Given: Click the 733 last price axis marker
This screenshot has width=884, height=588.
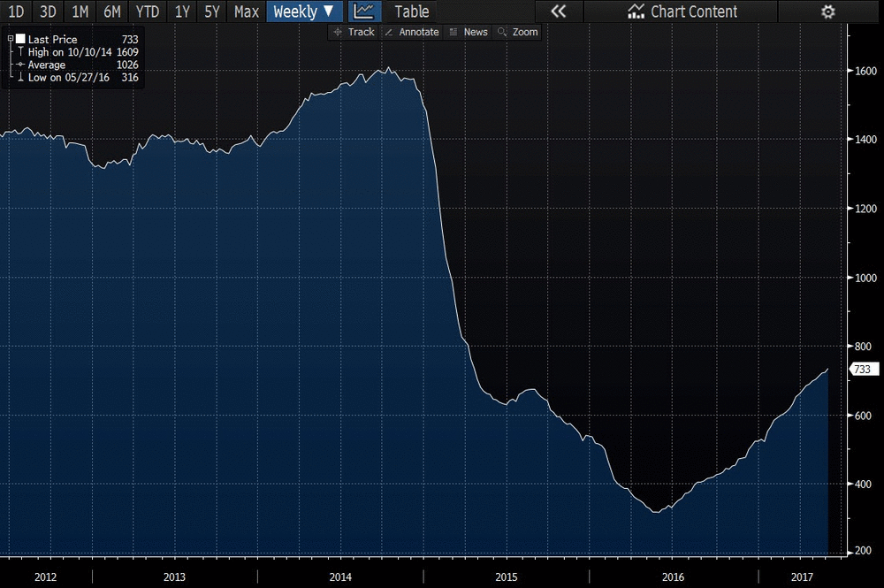Looking at the screenshot, I should coord(863,370).
